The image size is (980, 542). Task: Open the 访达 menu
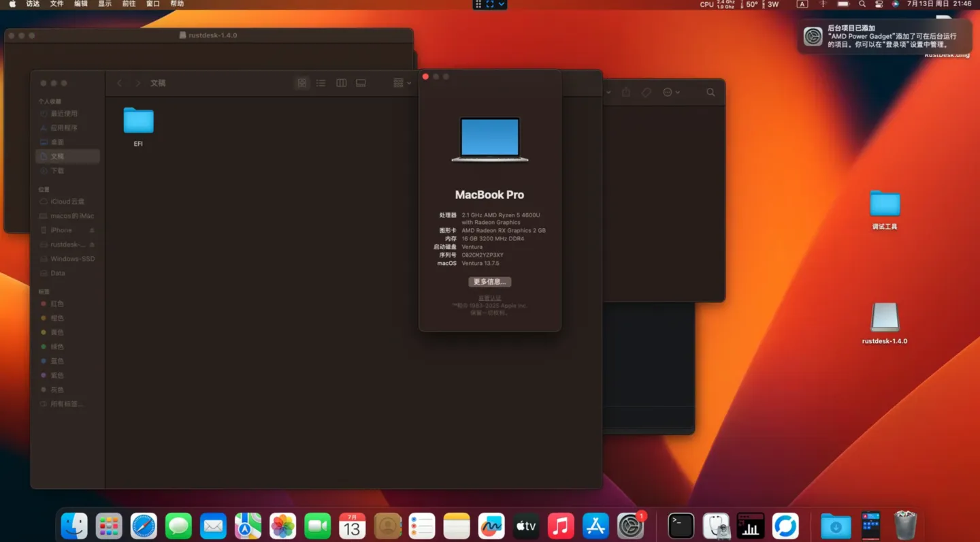[x=33, y=4]
